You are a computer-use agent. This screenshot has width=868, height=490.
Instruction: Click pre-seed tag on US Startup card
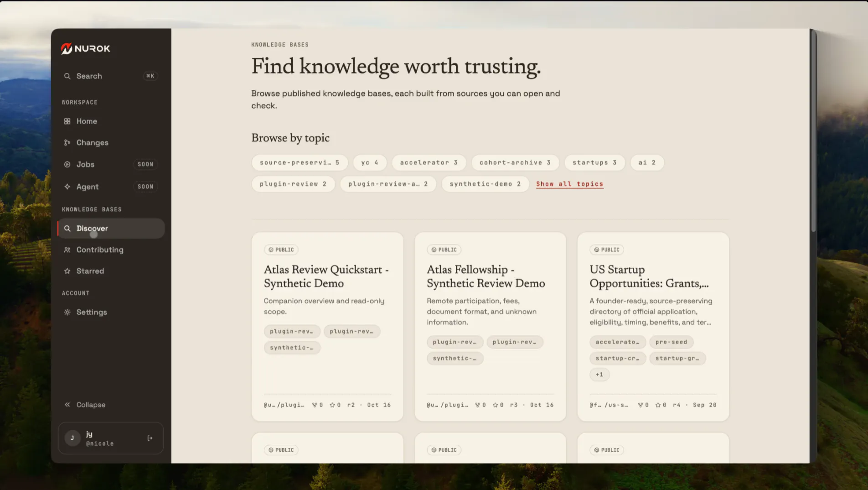[671, 342]
